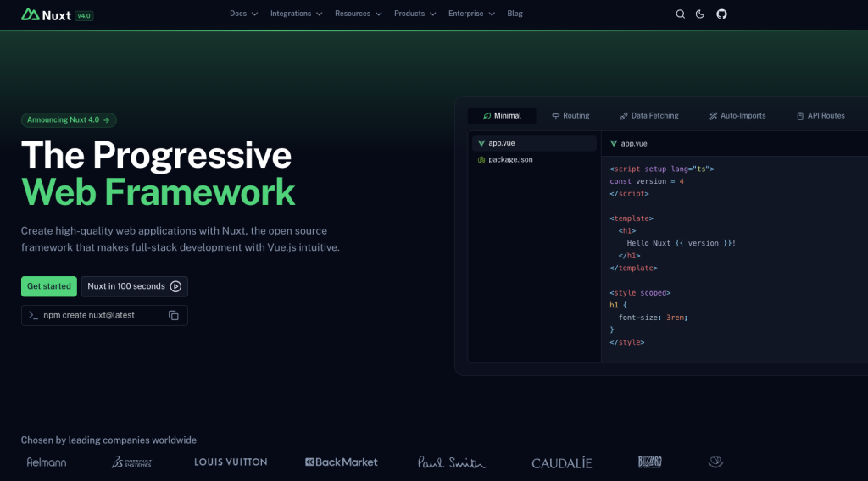
Task: Open the Announcing Nuxt 4.0 banner
Action: click(69, 120)
